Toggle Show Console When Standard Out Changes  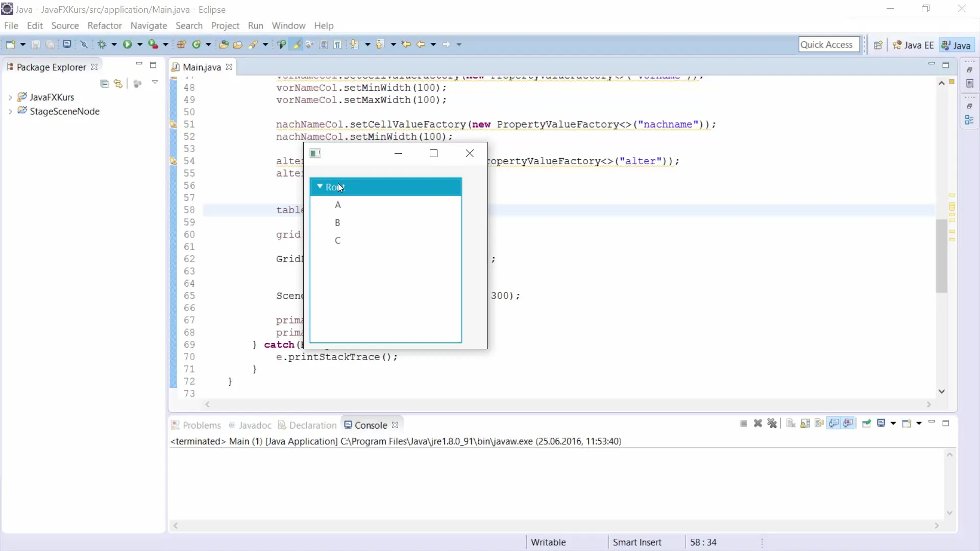[x=834, y=423]
